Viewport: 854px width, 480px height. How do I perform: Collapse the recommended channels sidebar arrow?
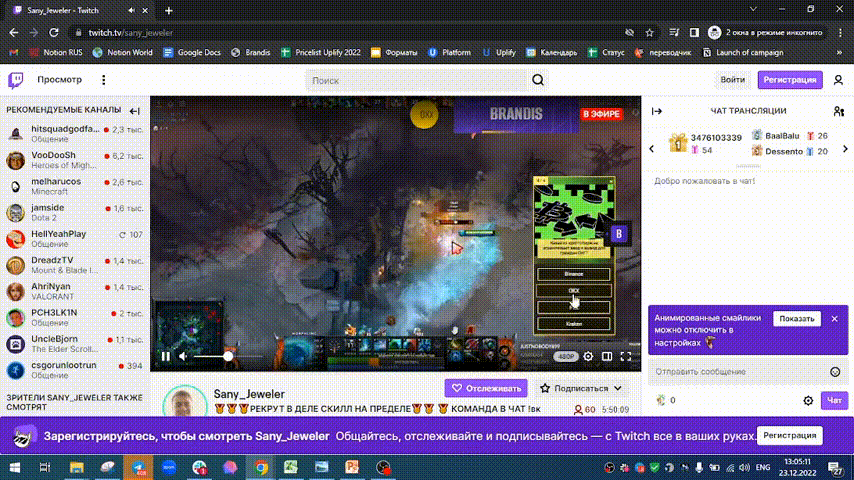(135, 111)
